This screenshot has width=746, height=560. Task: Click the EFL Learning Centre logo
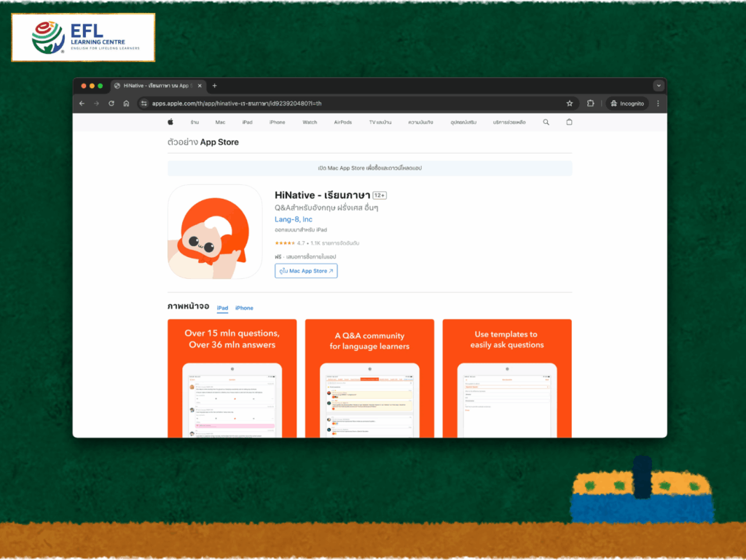pyautogui.click(x=83, y=37)
